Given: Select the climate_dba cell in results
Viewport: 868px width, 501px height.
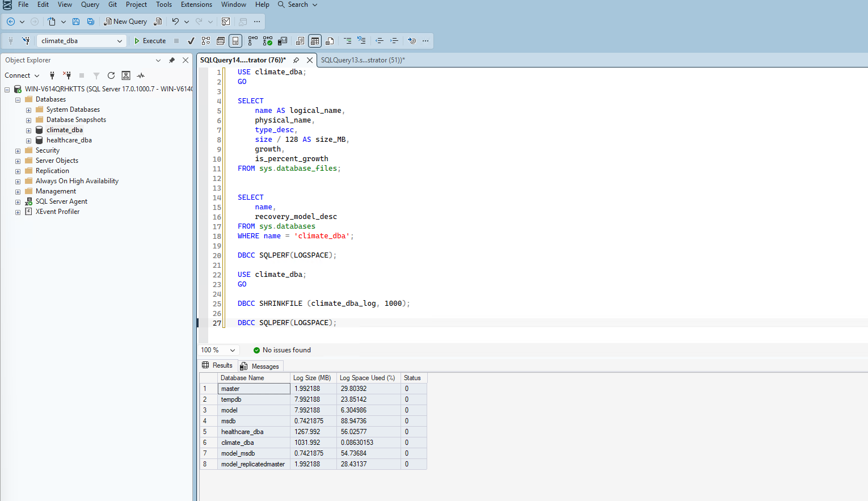Looking at the screenshot, I should [x=254, y=443].
